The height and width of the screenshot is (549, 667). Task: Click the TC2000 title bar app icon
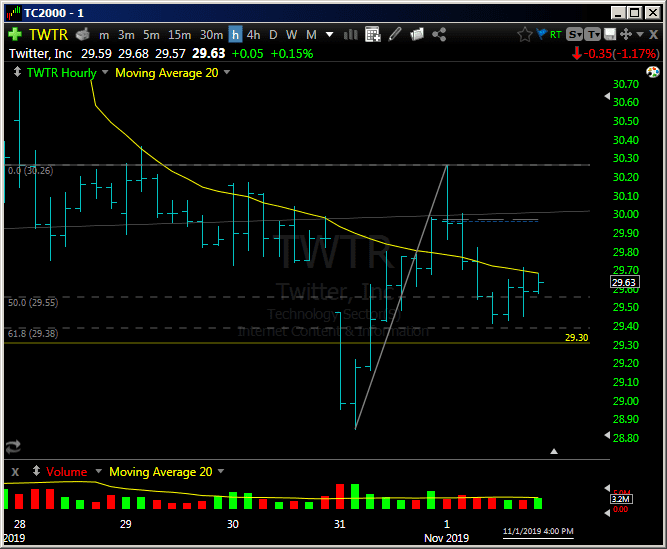(x=14, y=13)
